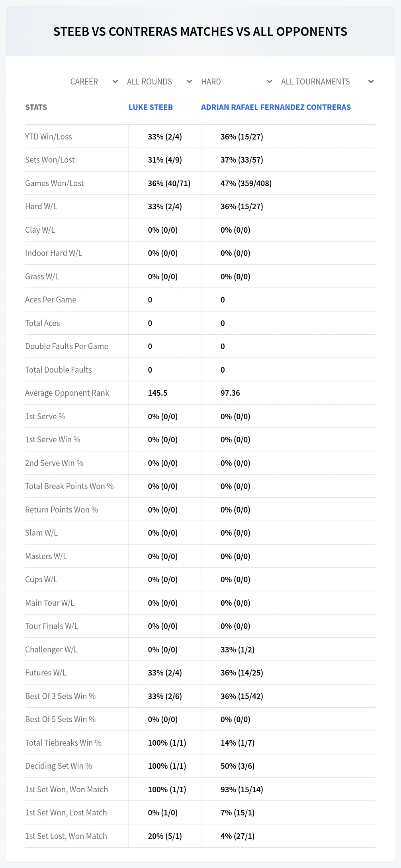Open the ALL ROUNDS dropdown
This screenshot has width=401, height=868.
tap(159, 82)
